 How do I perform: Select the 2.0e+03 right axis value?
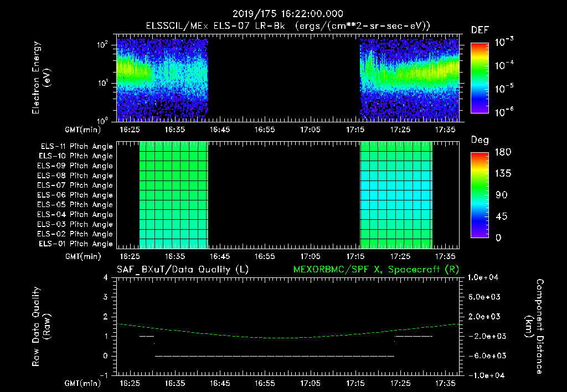[x=484, y=316]
